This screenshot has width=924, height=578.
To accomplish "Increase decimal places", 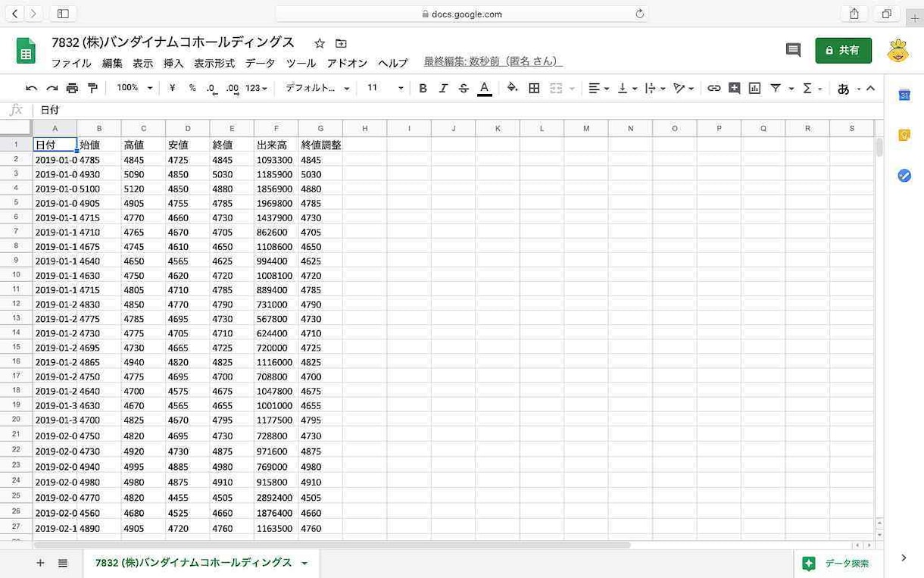I will (233, 89).
